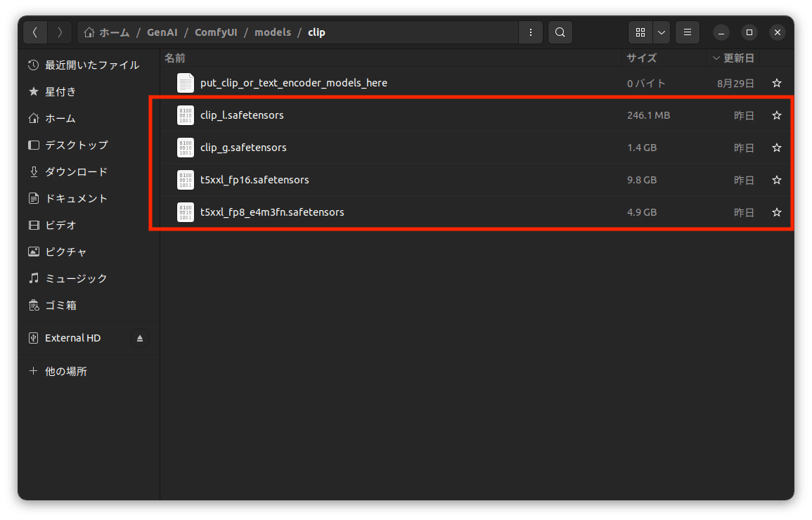The height and width of the screenshot is (520, 812).
Task: Sort by the 名前 column header
Action: coord(174,58)
